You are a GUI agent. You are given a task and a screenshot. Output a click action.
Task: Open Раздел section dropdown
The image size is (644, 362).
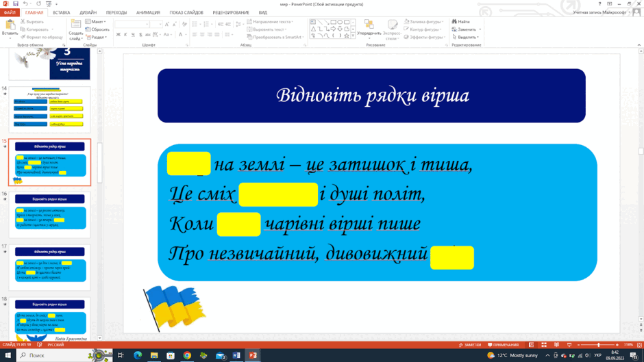coord(96,37)
